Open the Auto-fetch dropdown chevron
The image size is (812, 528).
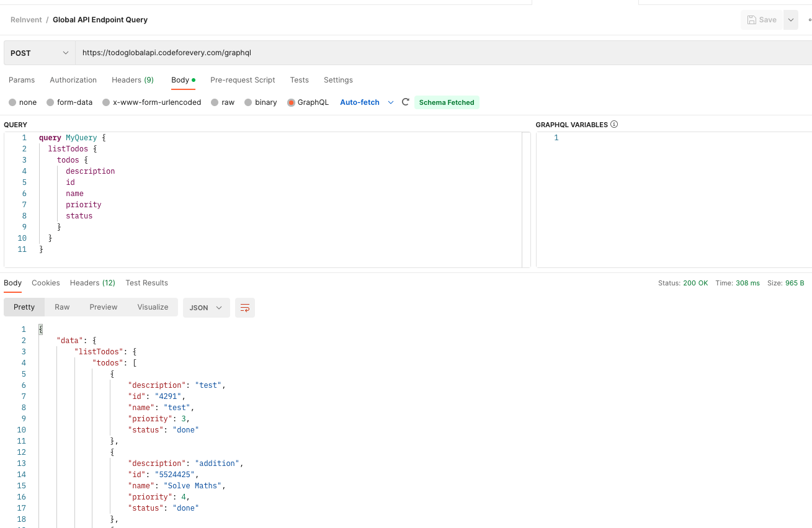point(391,102)
